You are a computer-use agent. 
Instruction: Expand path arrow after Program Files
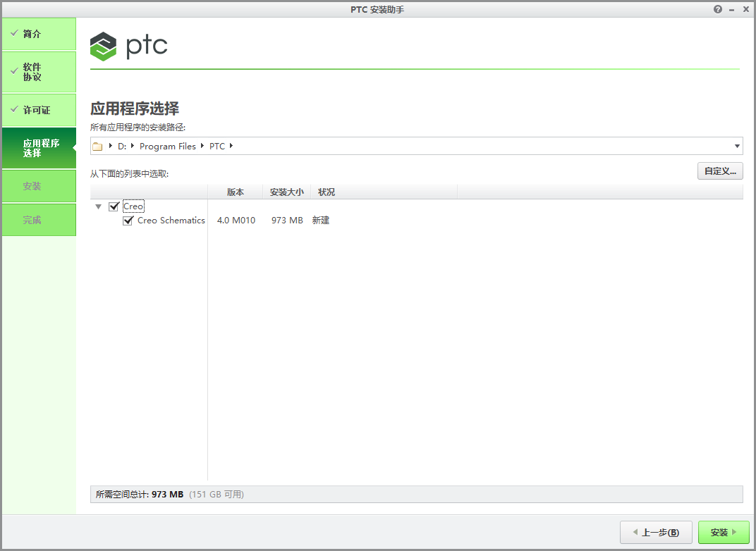[202, 145]
